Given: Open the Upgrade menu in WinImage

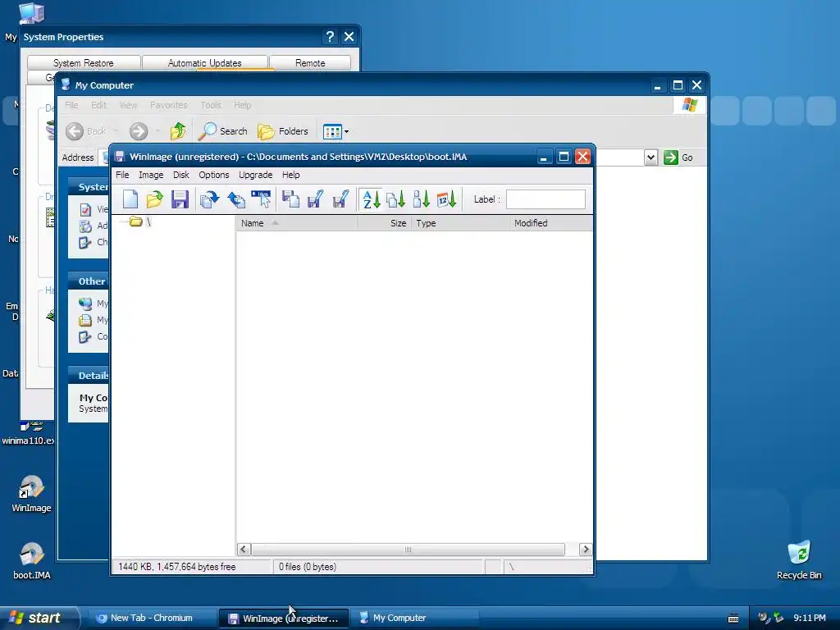Looking at the screenshot, I should click(x=256, y=175).
